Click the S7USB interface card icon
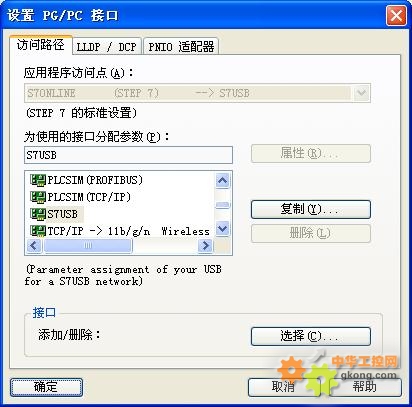The height and width of the screenshot is (407, 412). 38,214
